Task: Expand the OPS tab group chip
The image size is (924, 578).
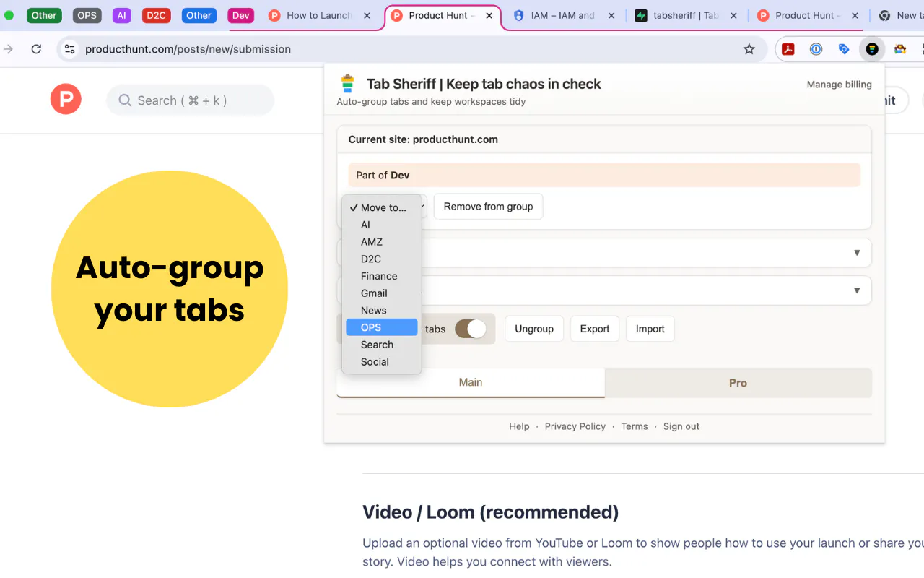Action: tap(87, 15)
